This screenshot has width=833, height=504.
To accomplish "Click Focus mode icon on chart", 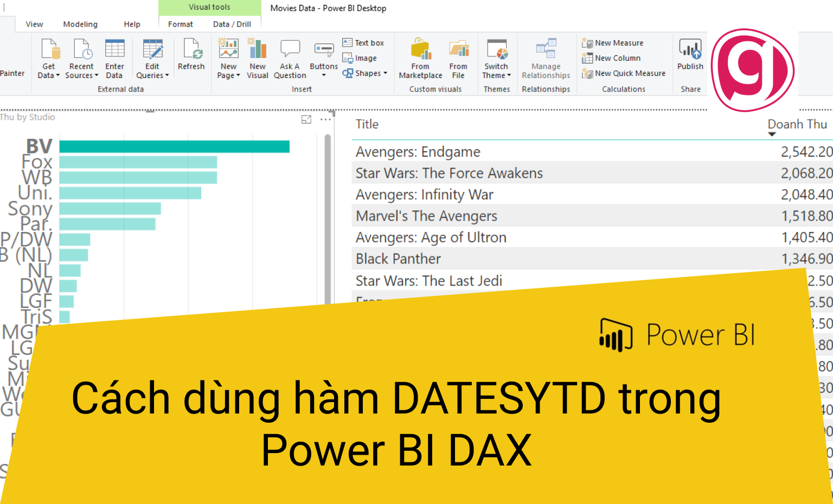I will (x=306, y=120).
